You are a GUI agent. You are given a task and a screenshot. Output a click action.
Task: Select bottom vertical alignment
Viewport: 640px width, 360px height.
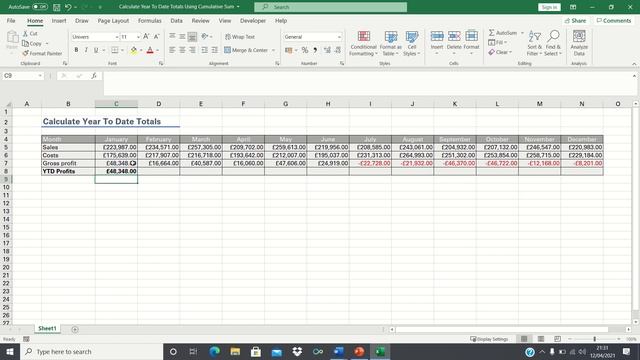192,37
